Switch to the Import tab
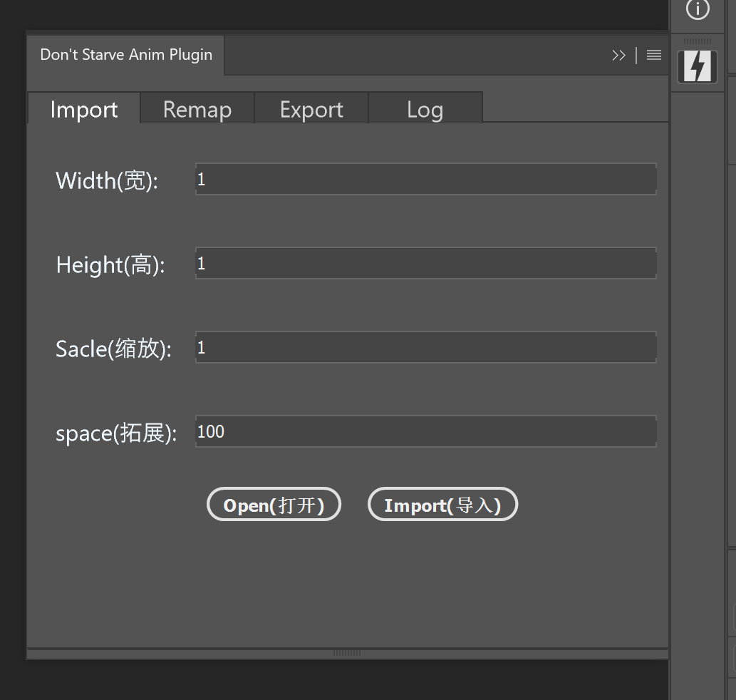Screen dimensions: 736x700 84,110
